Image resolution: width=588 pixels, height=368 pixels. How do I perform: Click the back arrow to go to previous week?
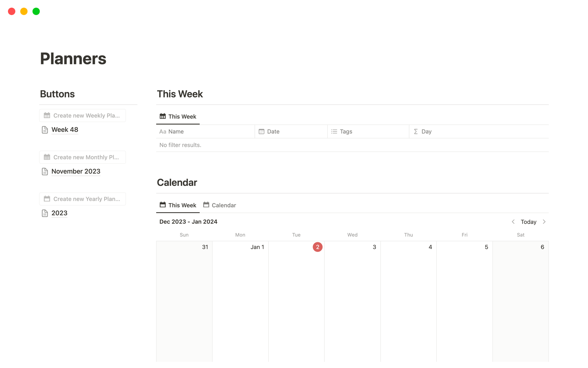(514, 221)
